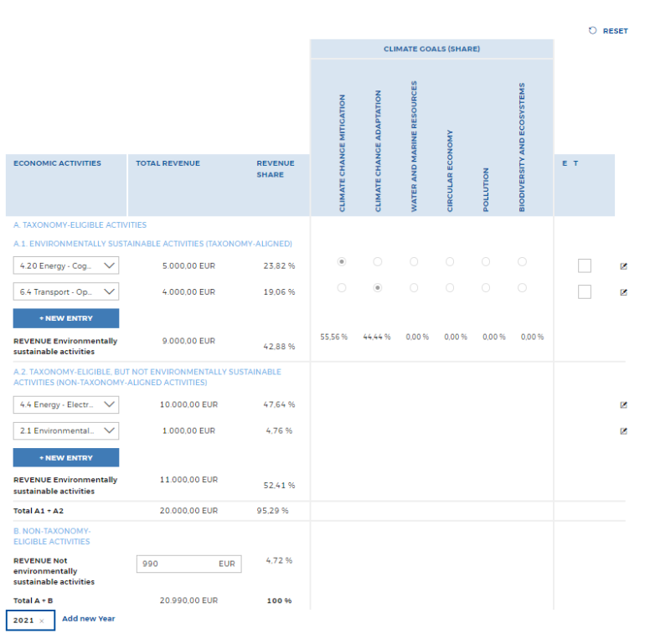Click the A. Taxonomy-Eligible Activities heading
The height and width of the screenshot is (644, 650).
click(x=80, y=225)
